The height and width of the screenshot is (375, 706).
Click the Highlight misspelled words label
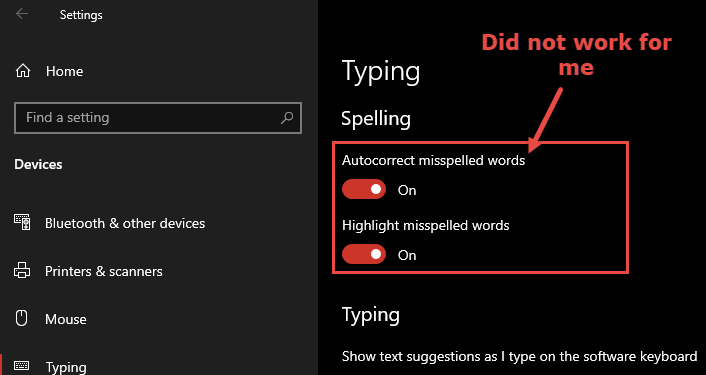[x=425, y=225]
